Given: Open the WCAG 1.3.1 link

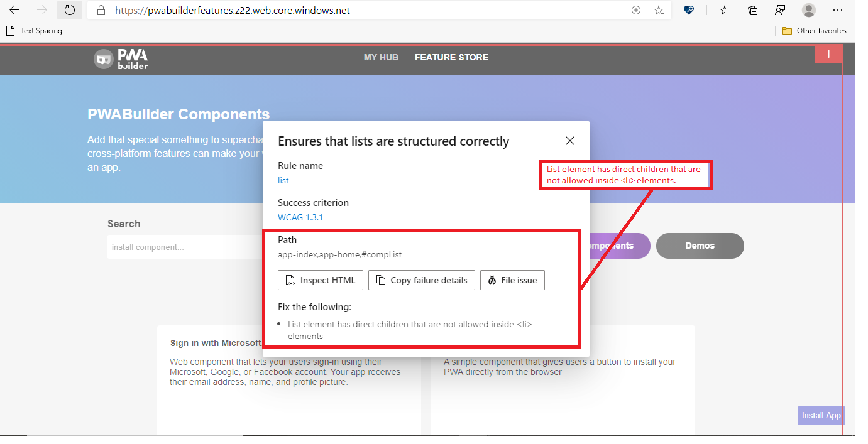Looking at the screenshot, I should click(x=300, y=217).
